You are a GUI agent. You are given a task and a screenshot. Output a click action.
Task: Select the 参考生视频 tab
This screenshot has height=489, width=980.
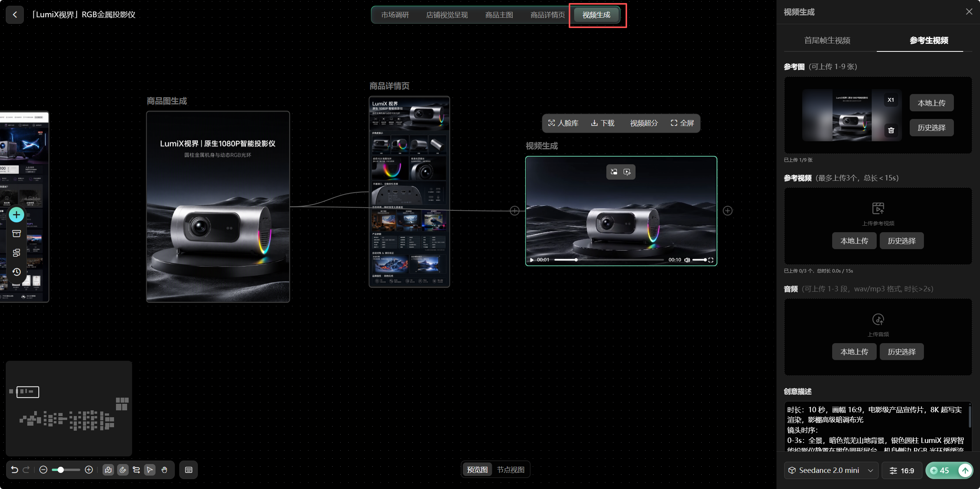pos(929,40)
